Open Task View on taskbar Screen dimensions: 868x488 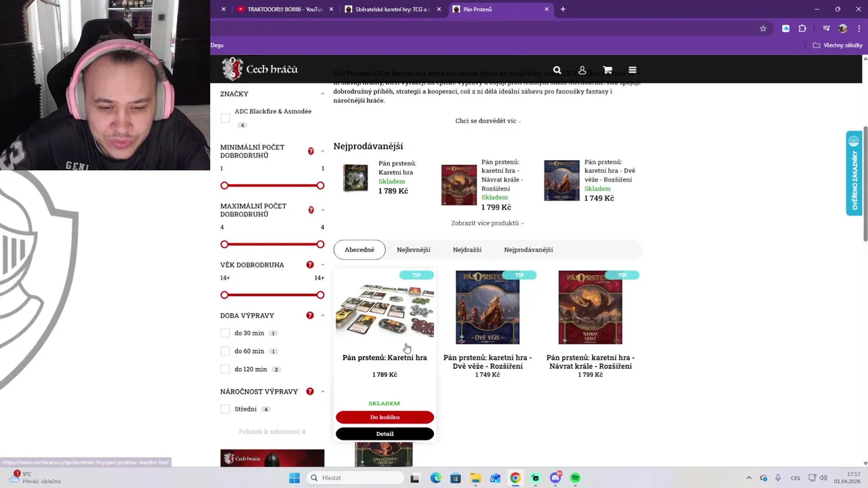click(414, 478)
